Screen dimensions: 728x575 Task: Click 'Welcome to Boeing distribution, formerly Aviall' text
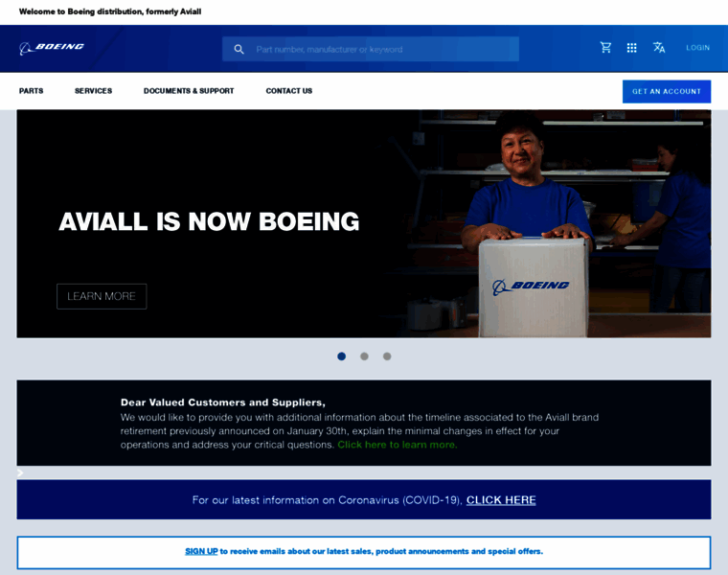pyautogui.click(x=110, y=11)
